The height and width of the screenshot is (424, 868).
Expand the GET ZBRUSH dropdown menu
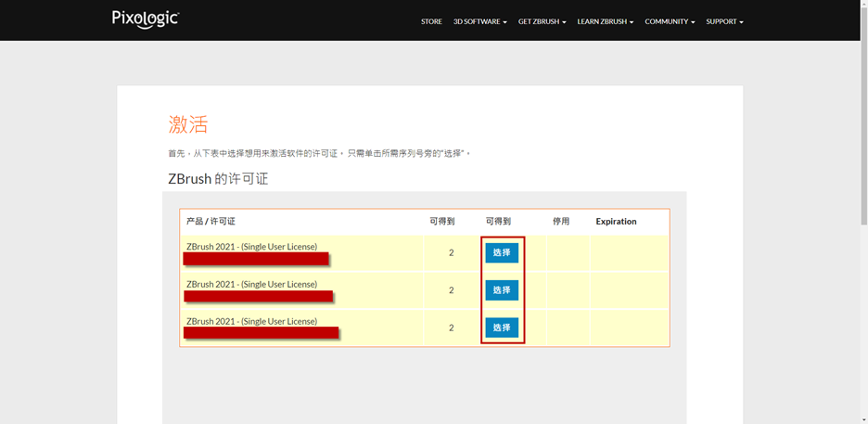[x=542, y=21]
